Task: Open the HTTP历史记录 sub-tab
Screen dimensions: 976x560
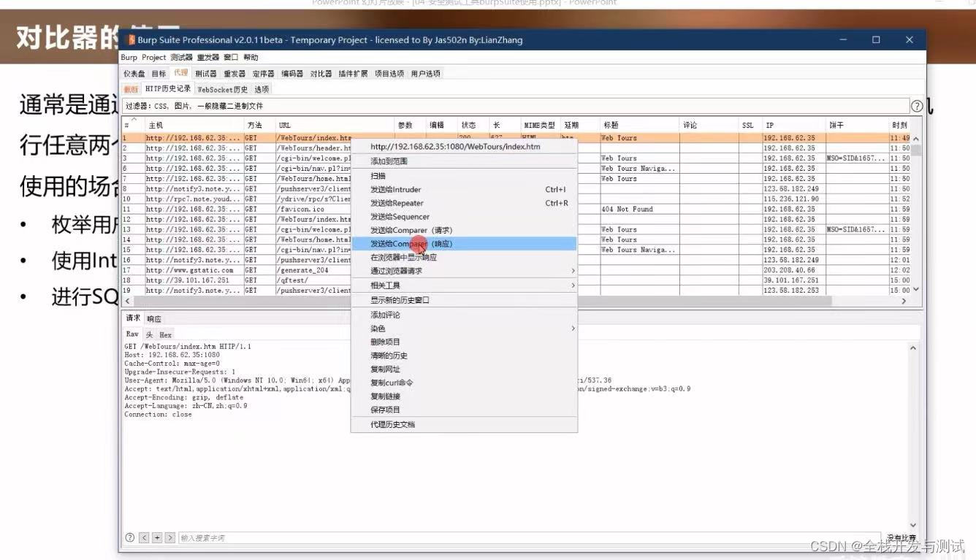Action: [168, 89]
